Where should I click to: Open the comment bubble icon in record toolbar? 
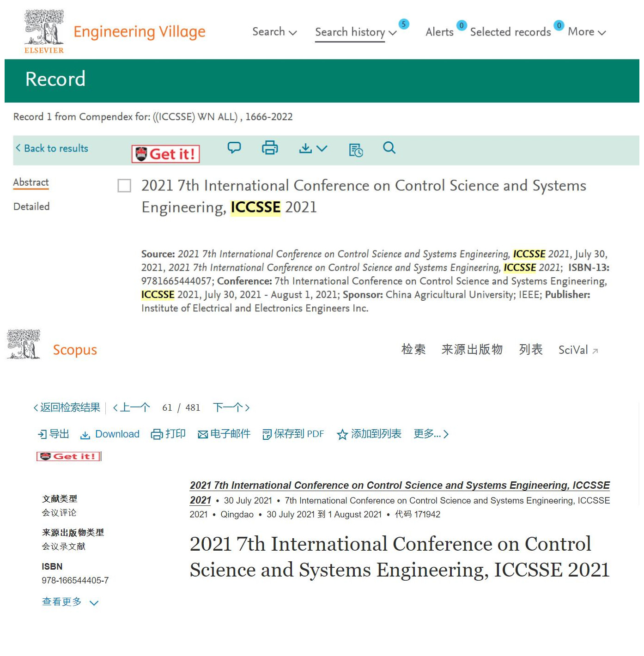tap(234, 148)
